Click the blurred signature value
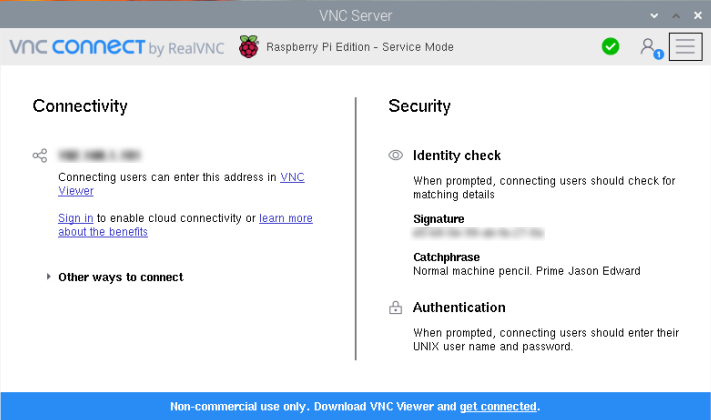The height and width of the screenshot is (420, 711). (x=478, y=233)
